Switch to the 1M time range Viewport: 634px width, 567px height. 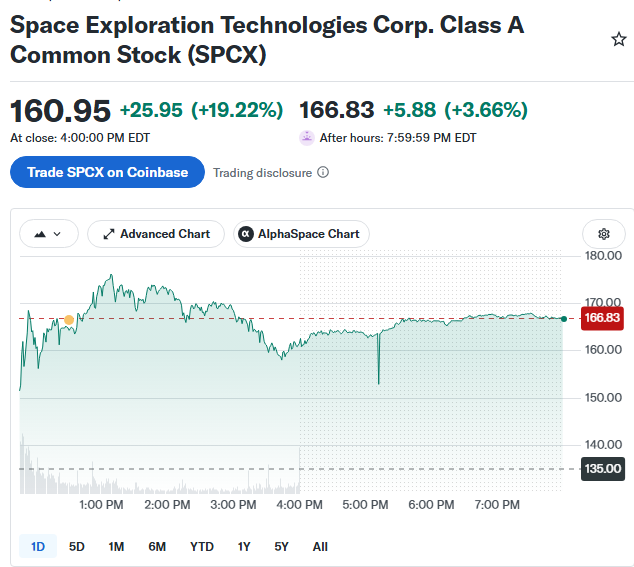pos(116,546)
